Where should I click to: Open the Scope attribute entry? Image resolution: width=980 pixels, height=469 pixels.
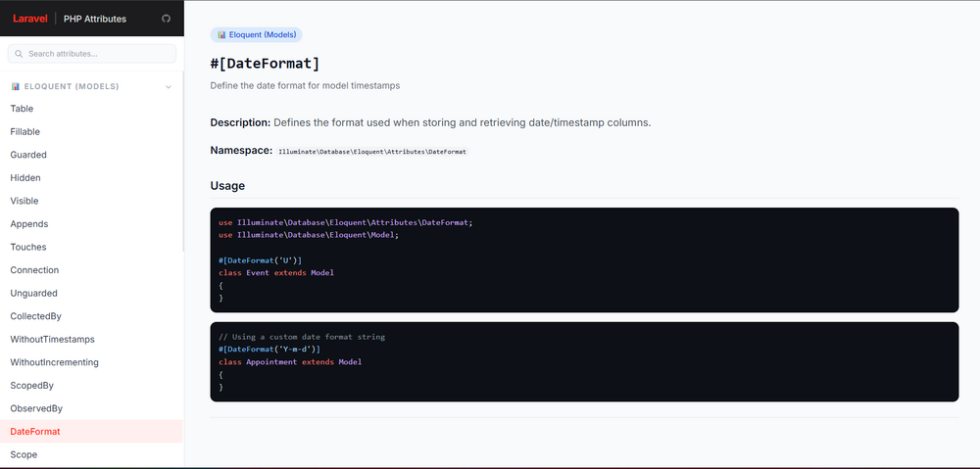91,454
